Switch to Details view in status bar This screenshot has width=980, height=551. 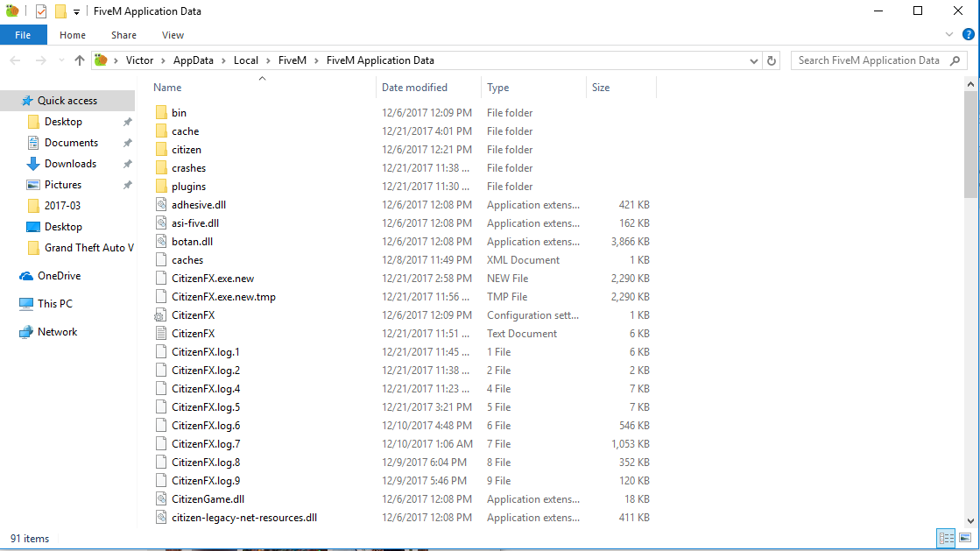[946, 538]
